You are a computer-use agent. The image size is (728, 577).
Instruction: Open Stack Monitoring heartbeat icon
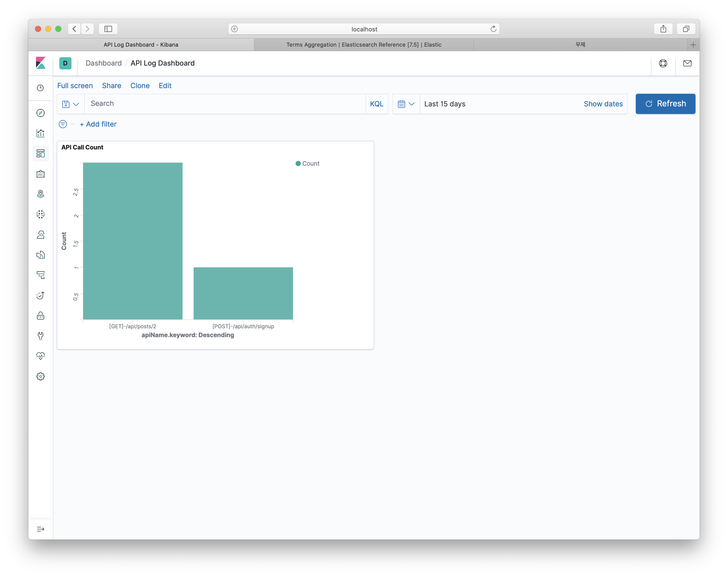[x=41, y=356]
